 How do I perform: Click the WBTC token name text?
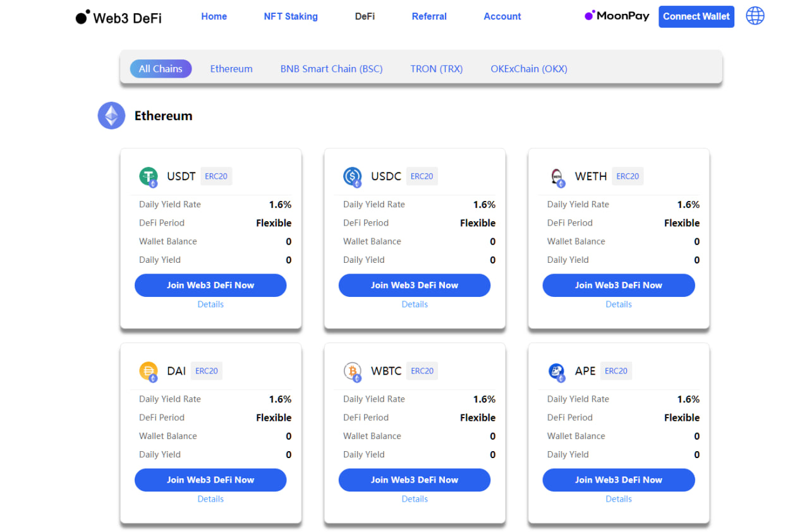[386, 371]
